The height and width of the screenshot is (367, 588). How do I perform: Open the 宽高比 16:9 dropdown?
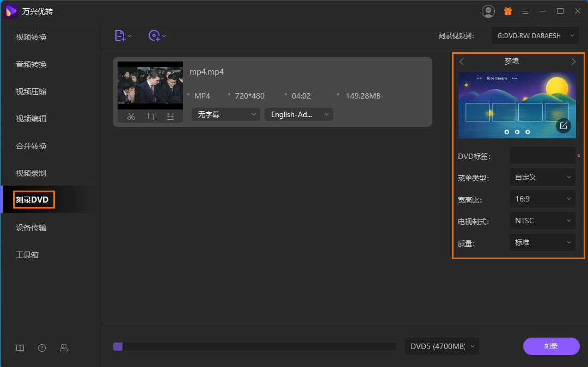pyautogui.click(x=542, y=199)
